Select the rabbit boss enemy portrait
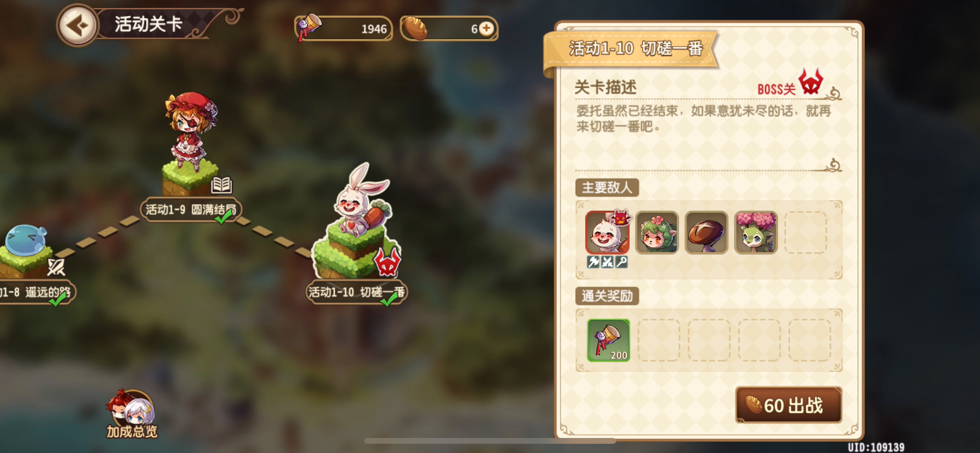 coord(607,232)
